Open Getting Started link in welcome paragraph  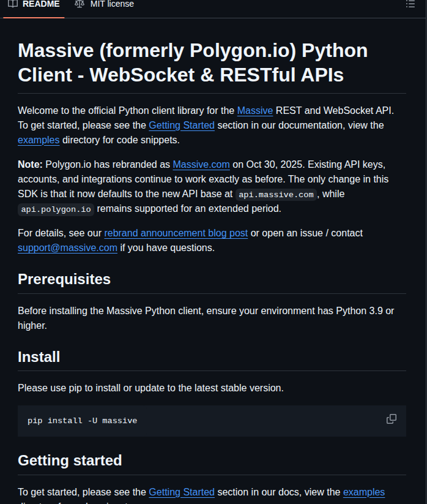pyautogui.click(x=182, y=126)
